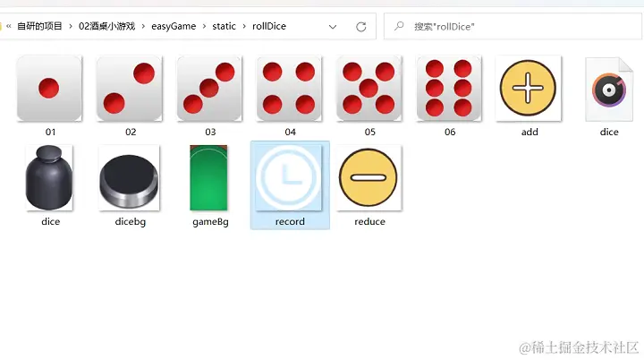The image size is (644, 360).
Task: Open subfolder chevron after static
Action: click(244, 26)
